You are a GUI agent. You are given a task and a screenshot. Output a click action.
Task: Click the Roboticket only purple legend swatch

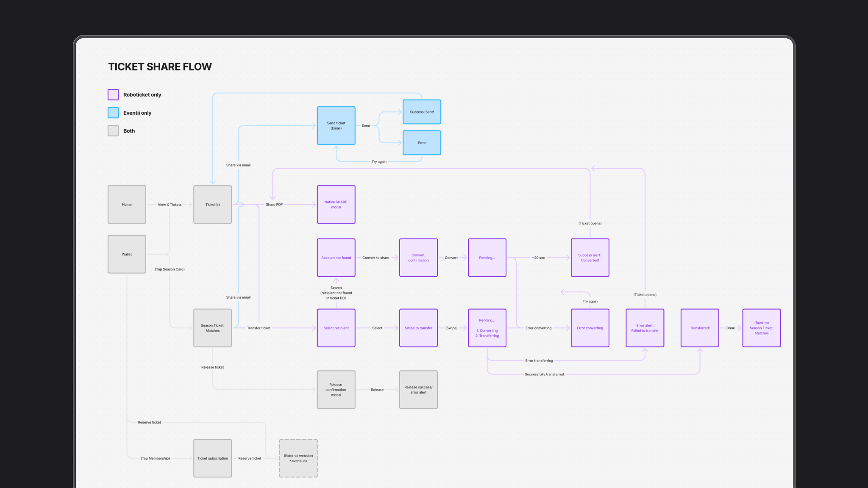[x=113, y=94]
